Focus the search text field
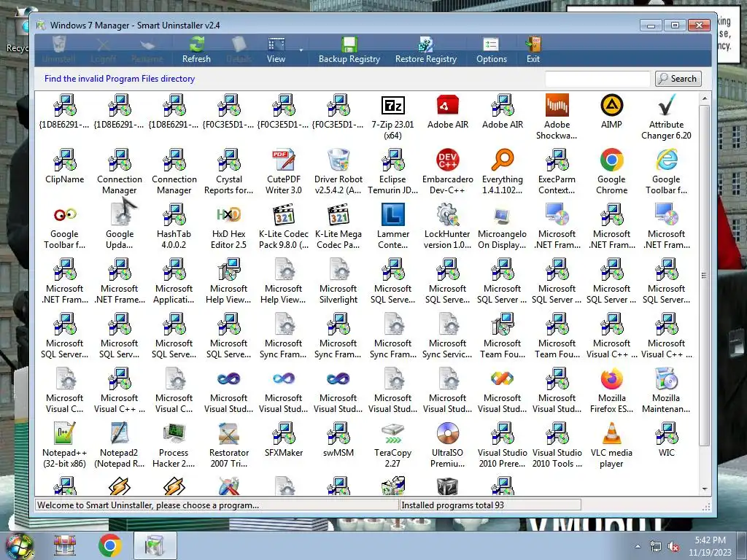This screenshot has height=560, width=747. pyautogui.click(x=597, y=79)
